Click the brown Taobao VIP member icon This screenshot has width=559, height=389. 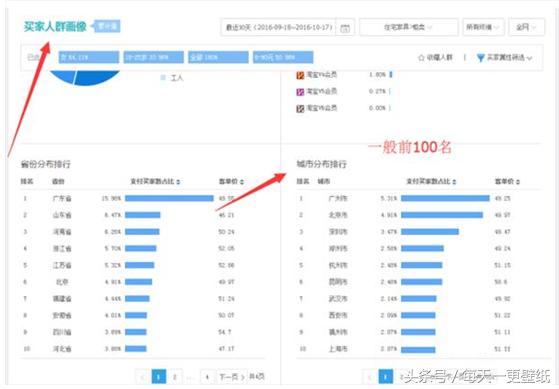click(300, 108)
